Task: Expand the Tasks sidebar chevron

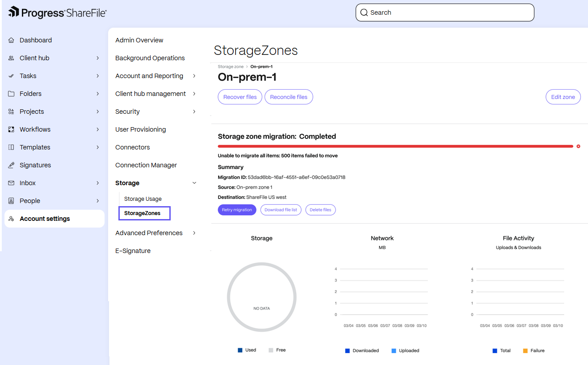Action: [97, 76]
